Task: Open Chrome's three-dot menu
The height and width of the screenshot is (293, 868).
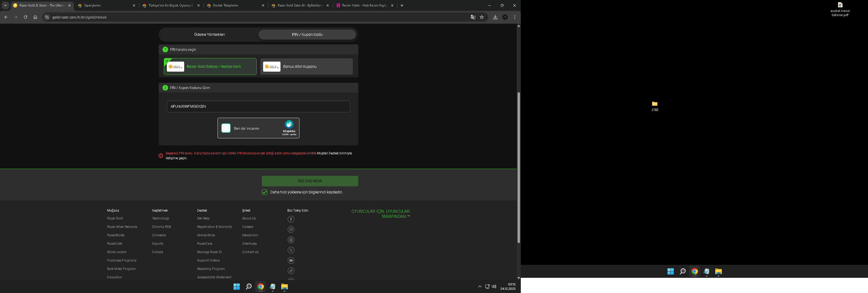Action: pyautogui.click(x=515, y=17)
